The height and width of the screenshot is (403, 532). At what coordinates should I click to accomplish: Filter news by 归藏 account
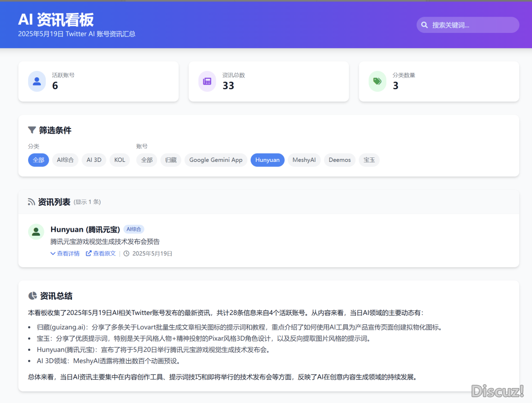click(171, 160)
